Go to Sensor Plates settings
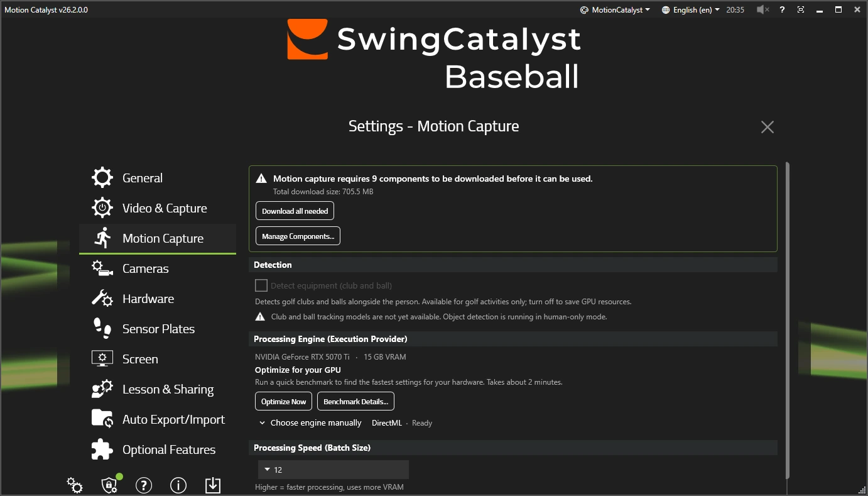 [x=158, y=329]
